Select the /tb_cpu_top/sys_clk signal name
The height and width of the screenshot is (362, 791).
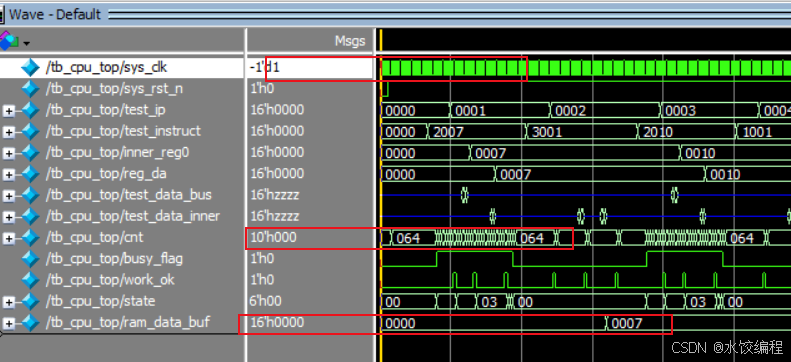pyautogui.click(x=105, y=68)
